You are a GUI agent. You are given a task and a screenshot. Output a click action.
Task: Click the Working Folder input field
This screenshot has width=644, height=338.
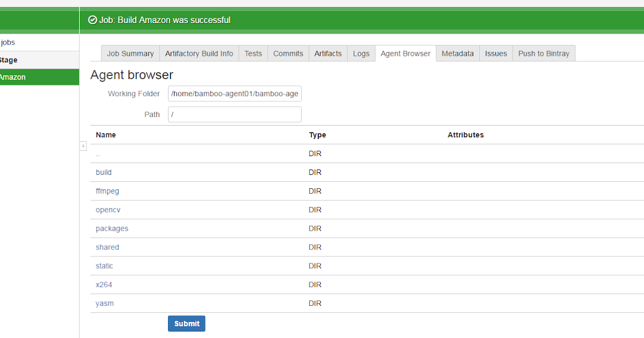[x=235, y=93]
